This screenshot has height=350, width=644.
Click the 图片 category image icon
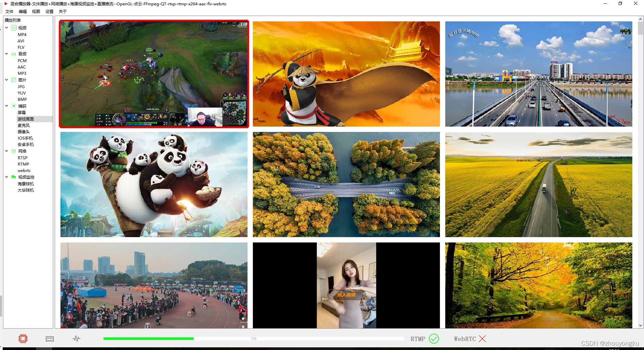pyautogui.click(x=14, y=80)
